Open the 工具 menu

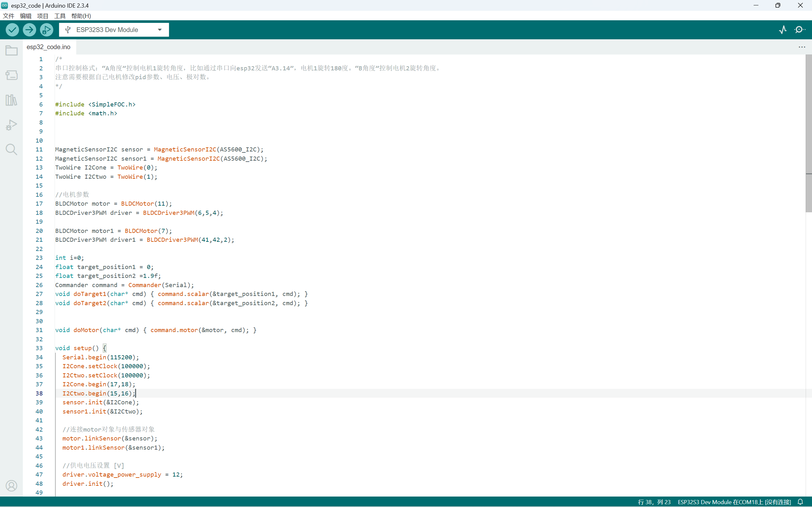coord(60,16)
